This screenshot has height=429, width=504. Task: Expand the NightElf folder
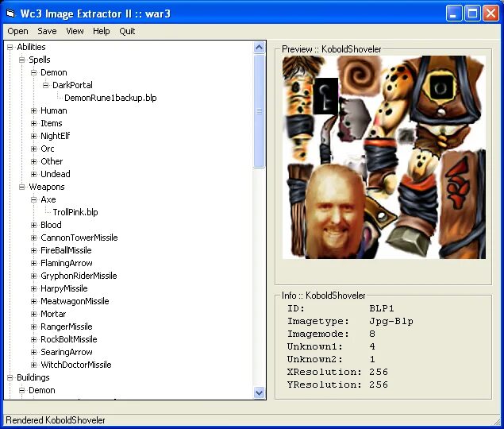[x=34, y=136]
